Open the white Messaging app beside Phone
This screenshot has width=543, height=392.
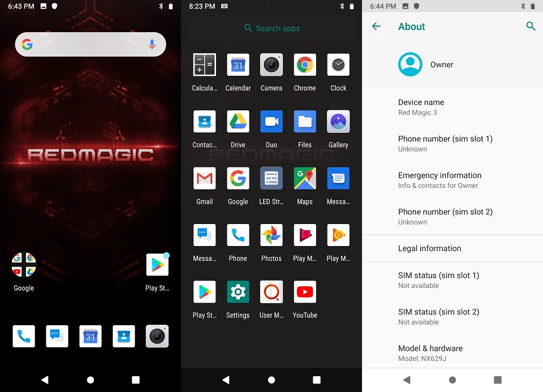[x=204, y=235]
